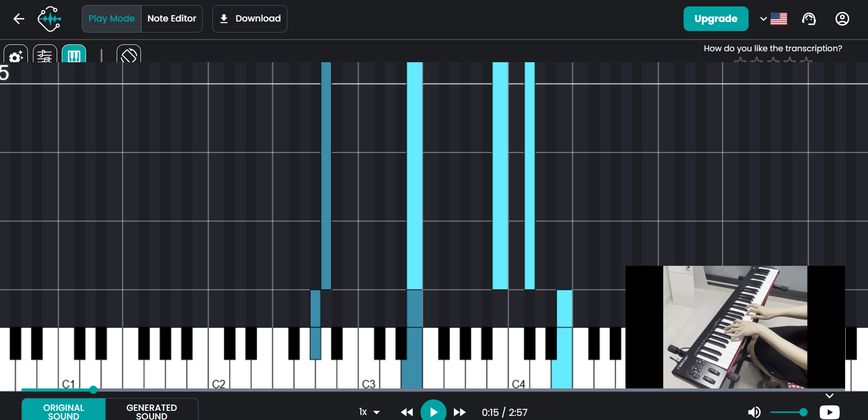Click the back arrow icon
Image resolution: width=868 pixels, height=420 pixels.
(19, 19)
